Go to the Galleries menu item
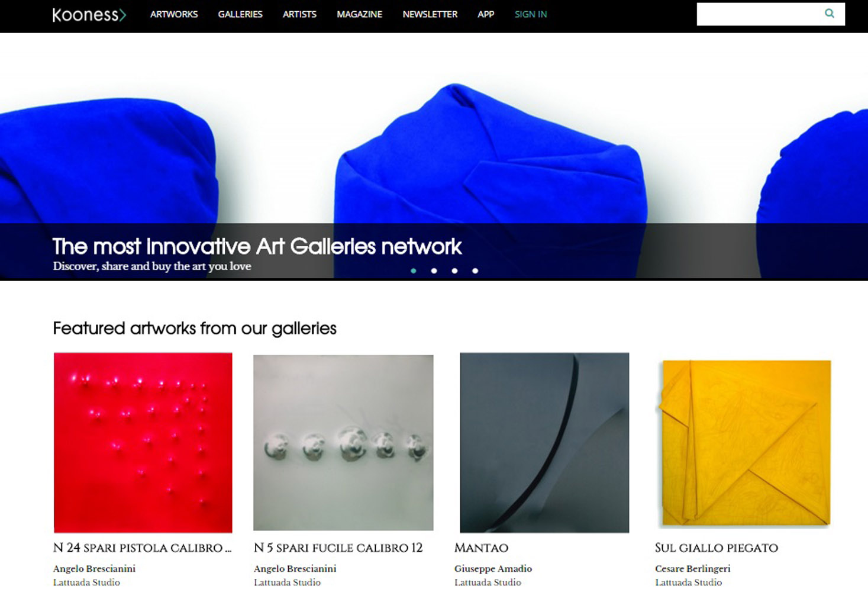868x592 pixels. pos(240,14)
